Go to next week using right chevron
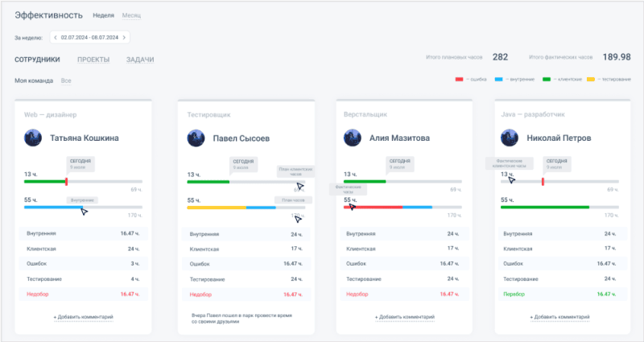644x342 pixels. 124,37
